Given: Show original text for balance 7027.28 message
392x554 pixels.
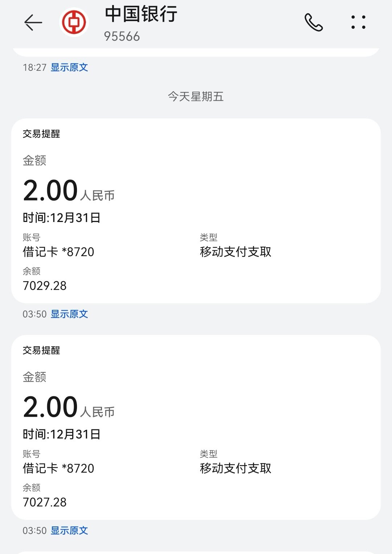Looking at the screenshot, I should tap(69, 531).
